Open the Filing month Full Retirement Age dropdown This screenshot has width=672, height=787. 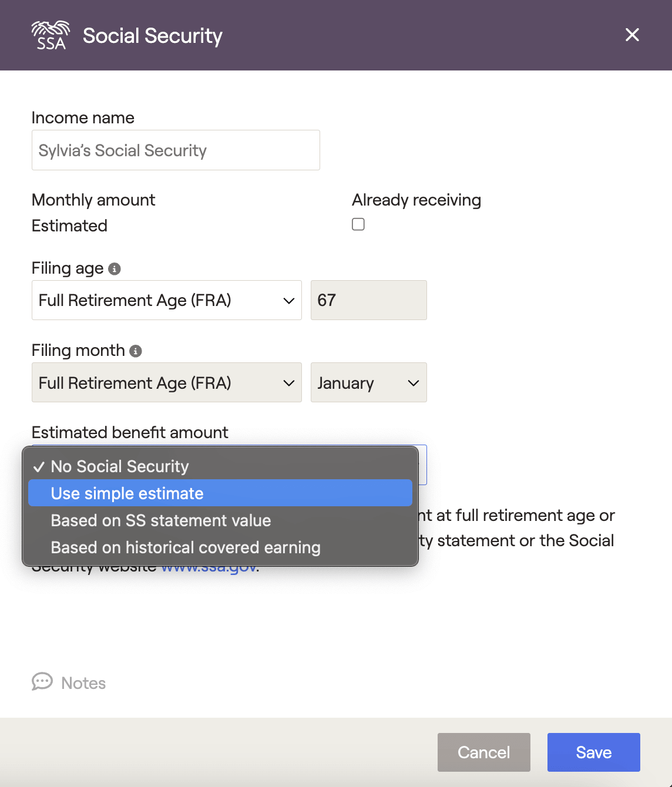point(166,383)
